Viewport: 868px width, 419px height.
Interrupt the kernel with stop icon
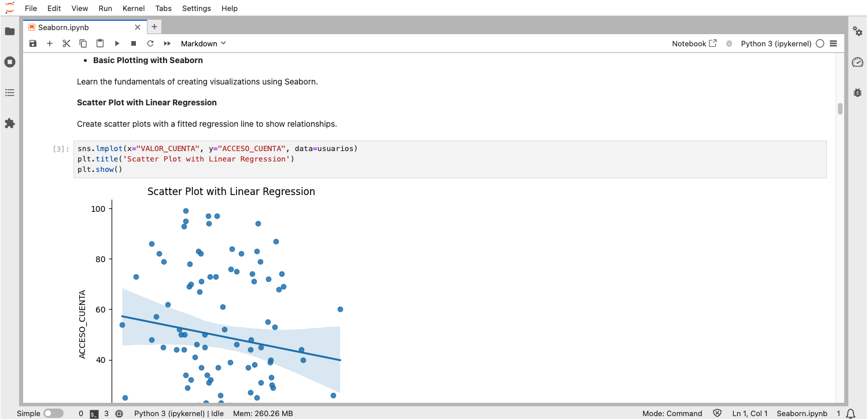134,43
